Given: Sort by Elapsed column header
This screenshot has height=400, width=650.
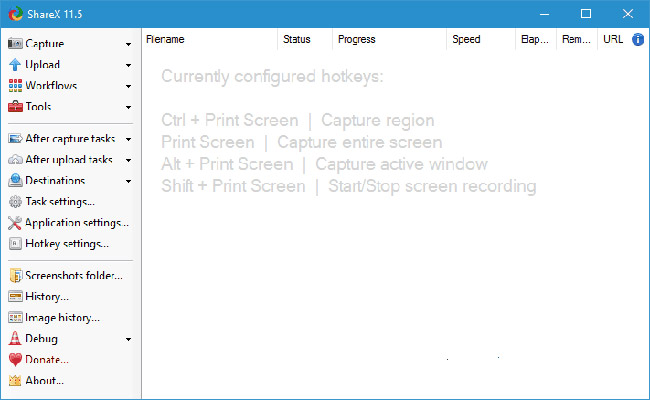Looking at the screenshot, I should click(x=536, y=39).
